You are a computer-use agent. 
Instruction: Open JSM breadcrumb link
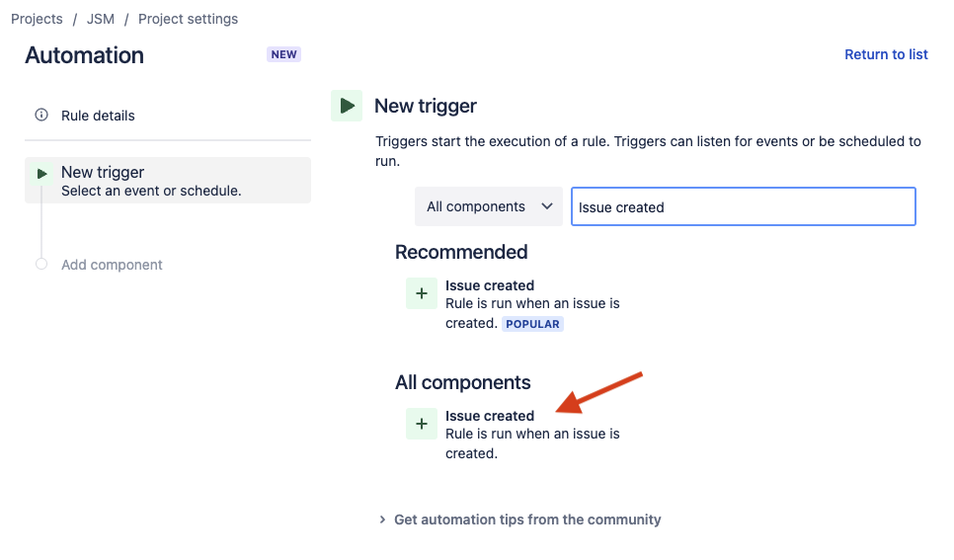(101, 19)
